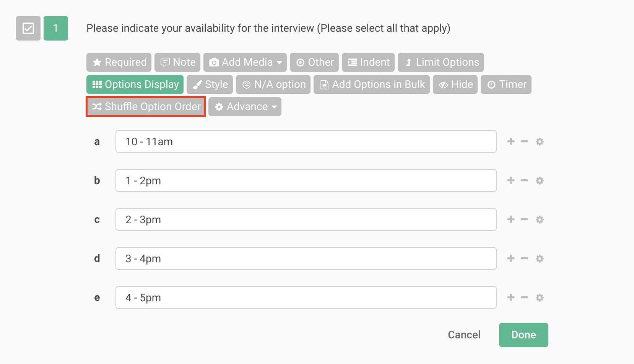Cancel the question editing
Image resolution: width=634 pixels, height=364 pixels.
(464, 335)
